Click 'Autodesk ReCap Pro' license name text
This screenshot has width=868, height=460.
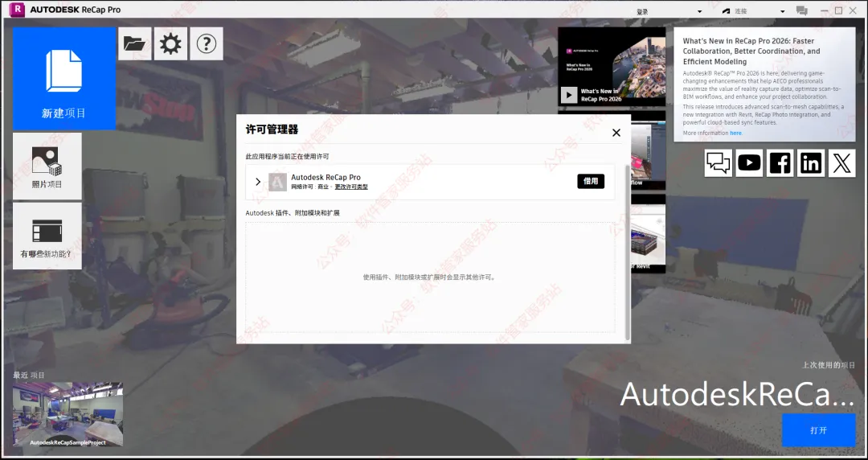click(325, 178)
